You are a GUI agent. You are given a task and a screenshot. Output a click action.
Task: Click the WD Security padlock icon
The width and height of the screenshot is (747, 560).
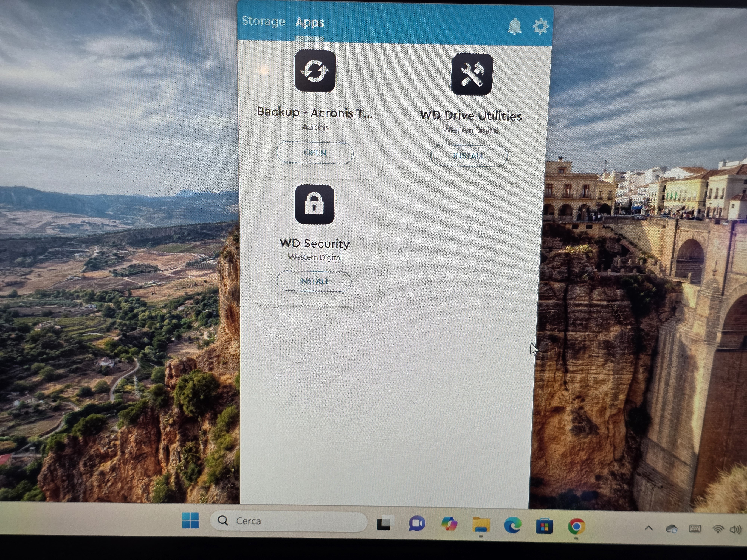[314, 205]
